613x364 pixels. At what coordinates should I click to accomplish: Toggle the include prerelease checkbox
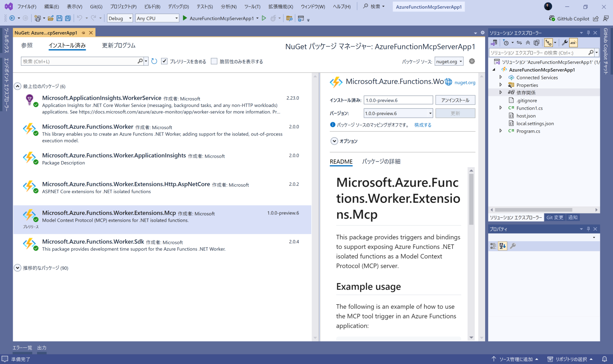[x=164, y=61]
